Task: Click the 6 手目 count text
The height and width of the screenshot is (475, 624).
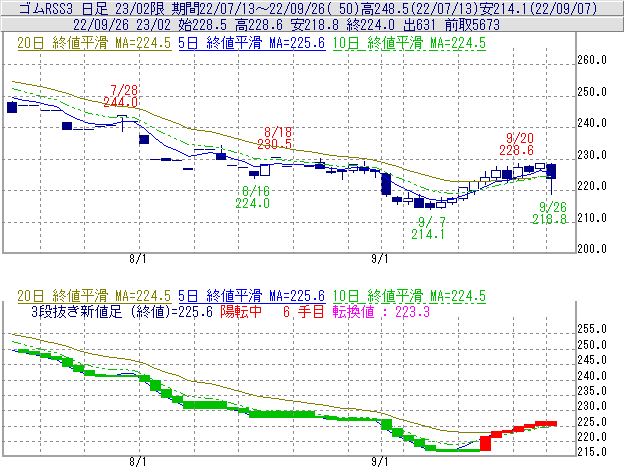Action: tap(304, 311)
